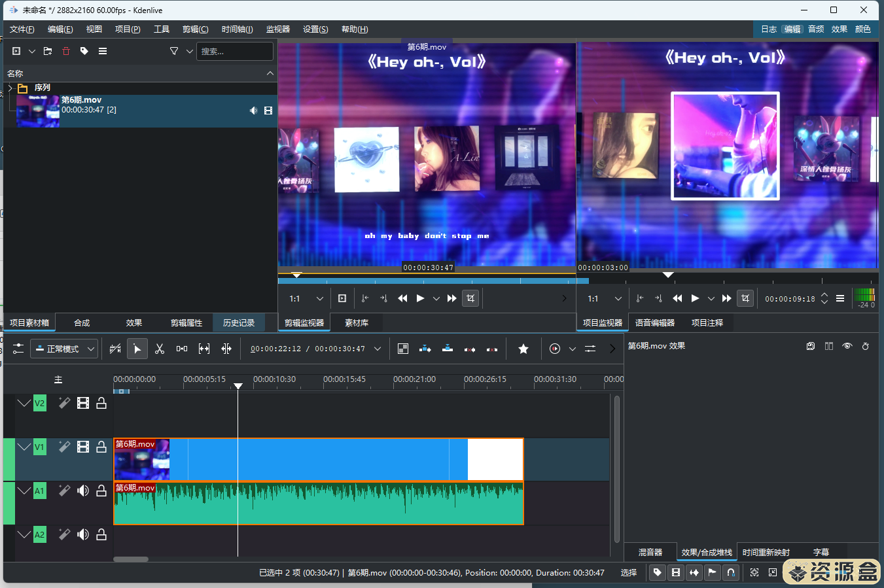Toggle effects enabled eye icon in effect stack
Image resolution: width=884 pixels, height=588 pixels.
pos(847,346)
